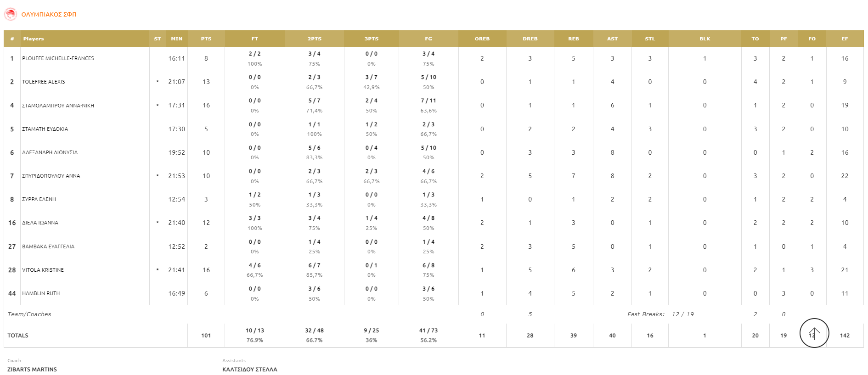Open player PLOUFFE MICHELLE-FRANCES
868x375 pixels.
[58, 59]
